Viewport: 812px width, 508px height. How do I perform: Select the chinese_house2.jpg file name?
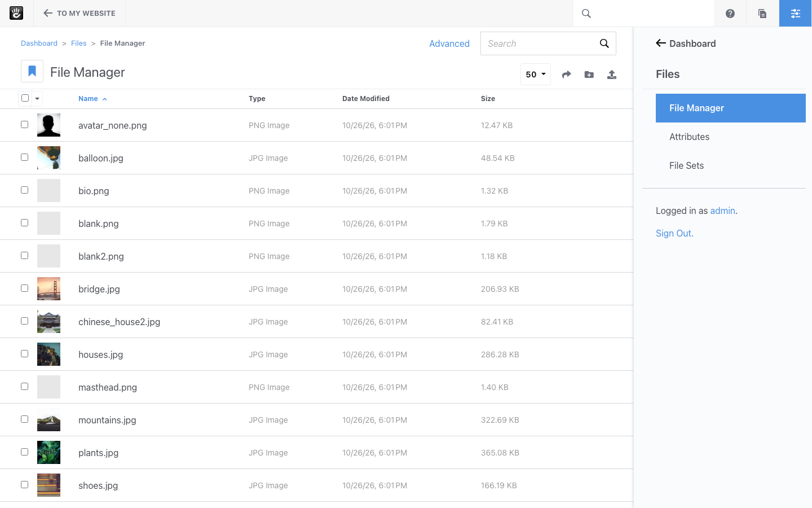(120, 322)
